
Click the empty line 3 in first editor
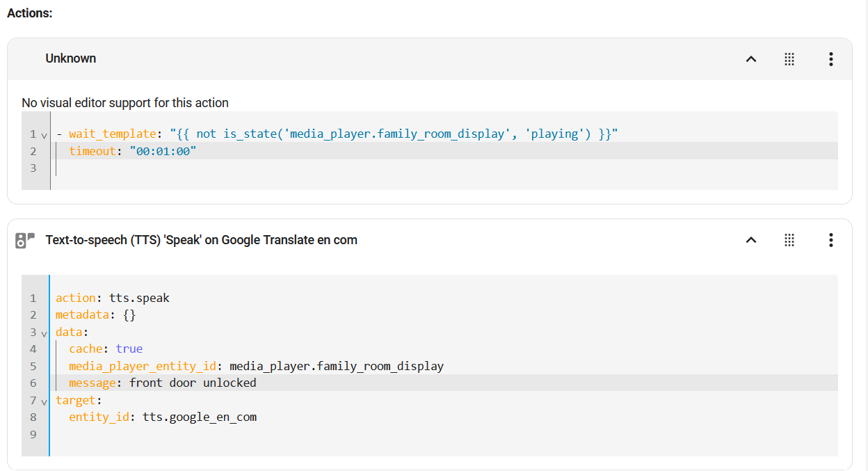pos(444,168)
